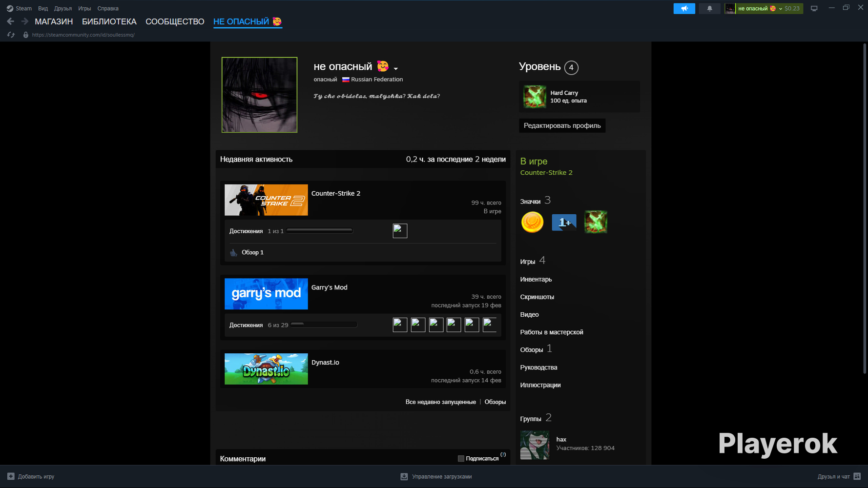The height and width of the screenshot is (488, 868).
Task: Open the Игры 4 sidebar link
Action: pyautogui.click(x=533, y=261)
